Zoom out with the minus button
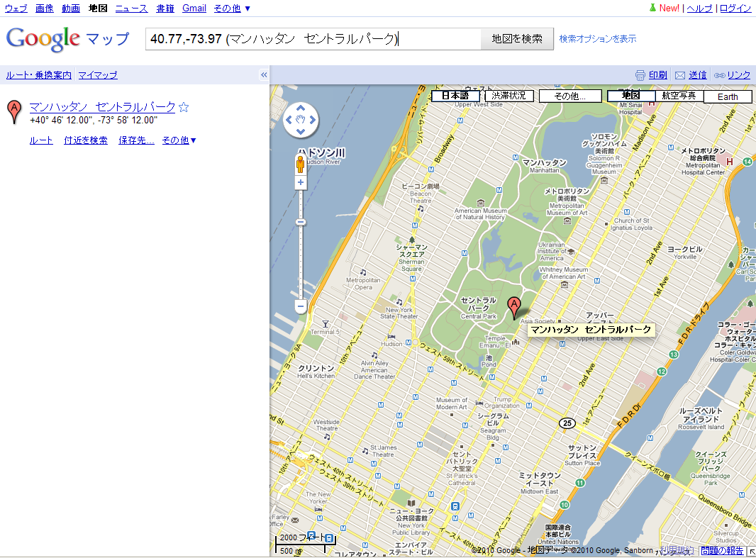The image size is (756, 558). 301,306
